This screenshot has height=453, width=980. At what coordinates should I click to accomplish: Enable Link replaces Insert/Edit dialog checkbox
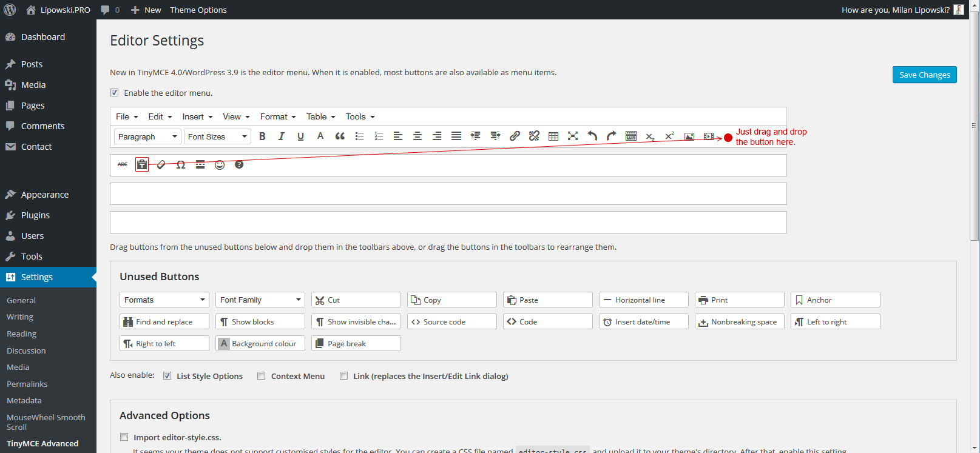tap(343, 376)
